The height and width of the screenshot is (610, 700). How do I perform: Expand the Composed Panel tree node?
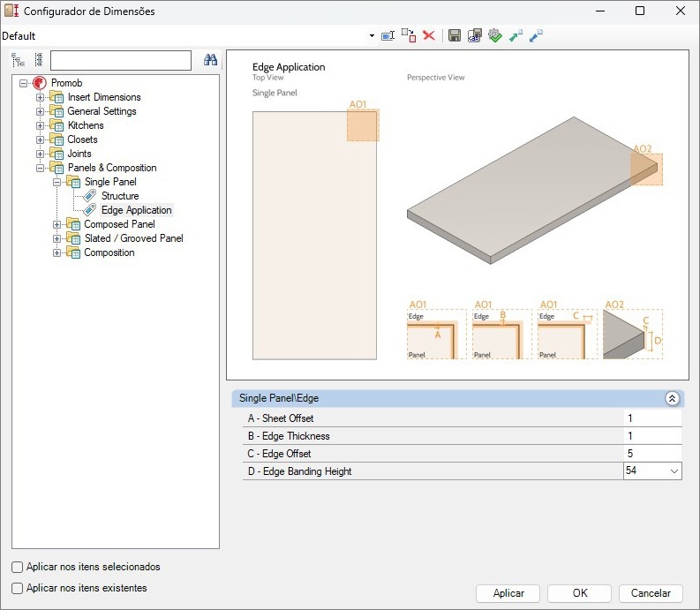(57, 224)
